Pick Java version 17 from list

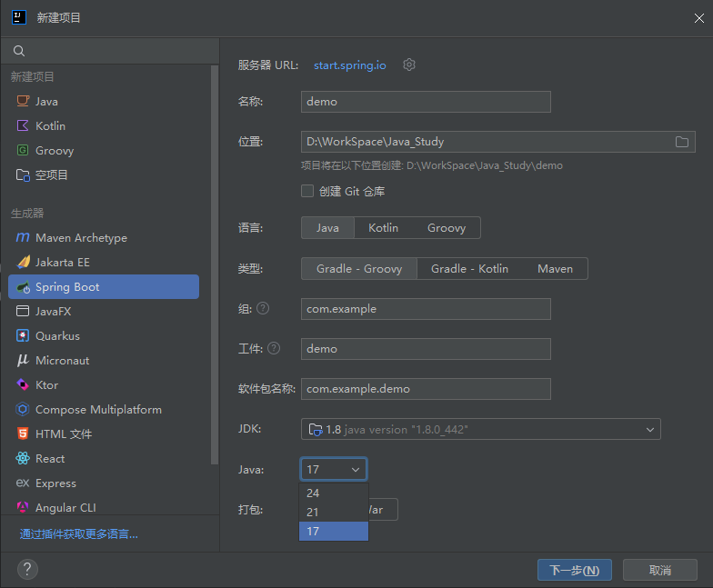(x=334, y=531)
